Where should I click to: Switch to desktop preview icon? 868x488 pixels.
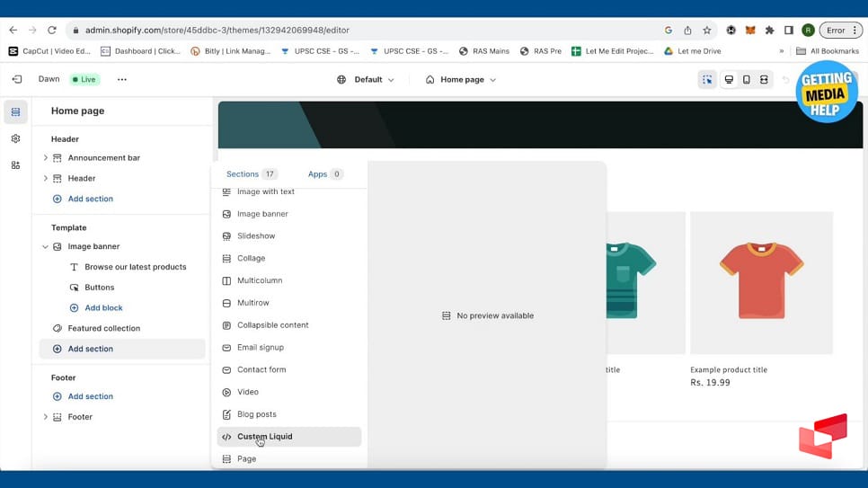coord(729,80)
